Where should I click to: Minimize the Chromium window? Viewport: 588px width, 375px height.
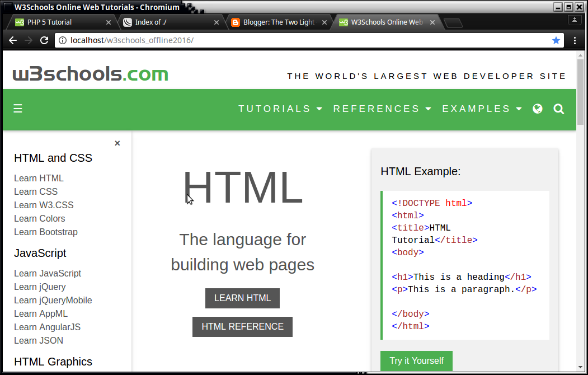point(558,7)
